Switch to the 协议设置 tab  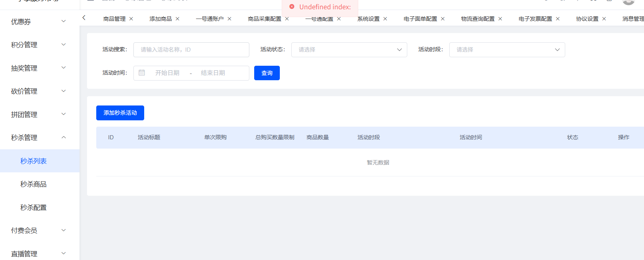587,19
